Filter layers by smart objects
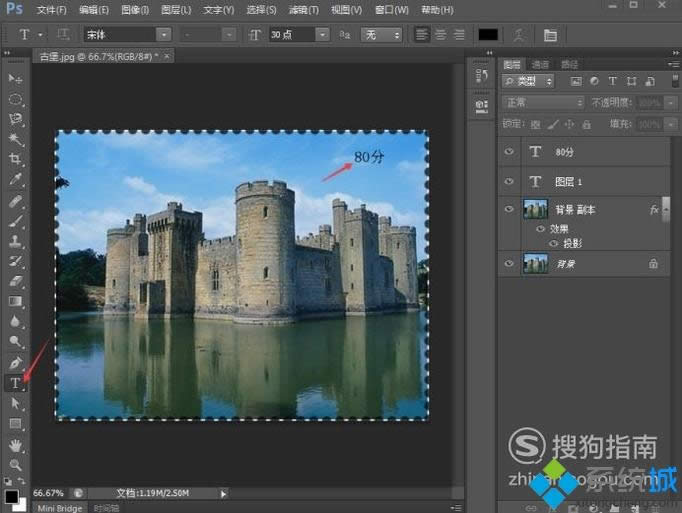 650,81
